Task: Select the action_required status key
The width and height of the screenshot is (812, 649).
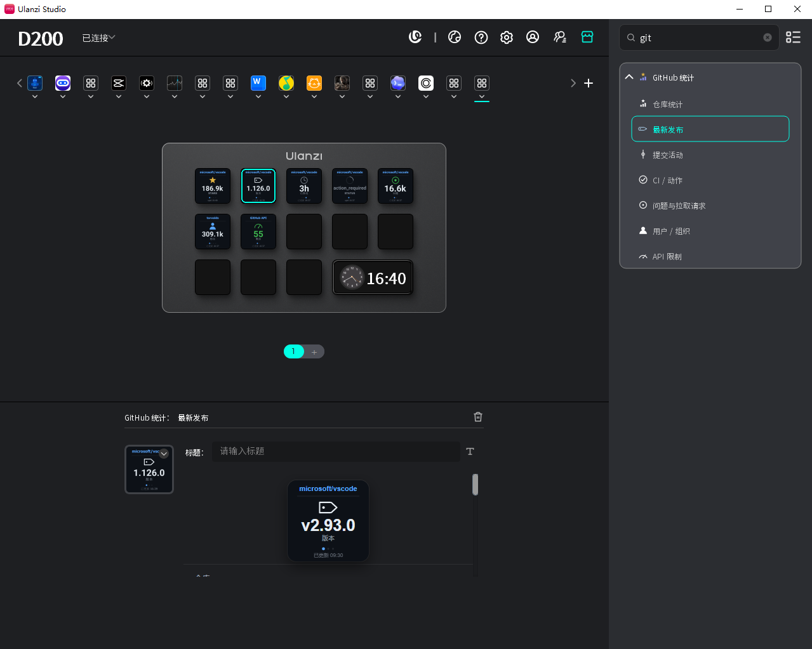Action: point(350,186)
